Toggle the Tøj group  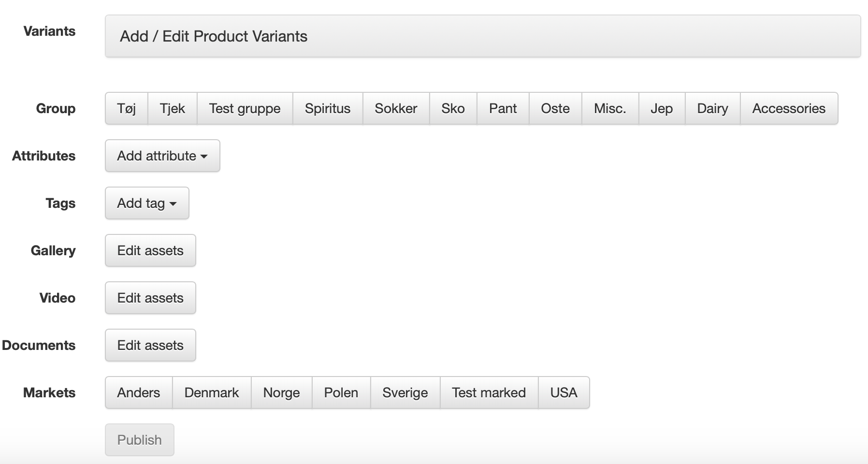[x=127, y=108]
